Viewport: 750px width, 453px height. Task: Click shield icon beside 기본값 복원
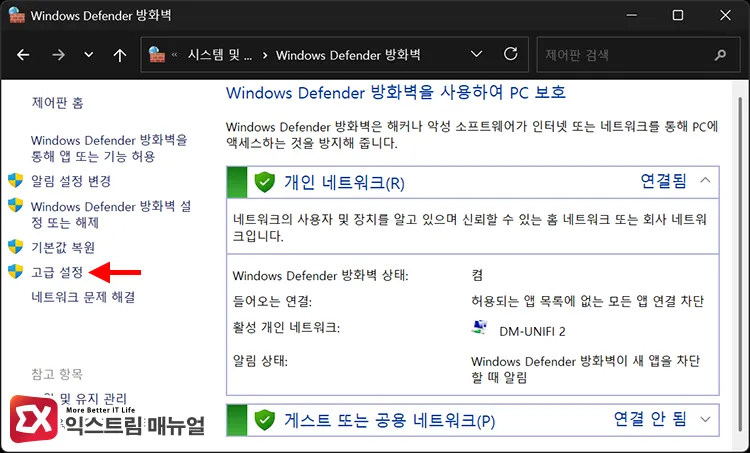[x=16, y=247]
